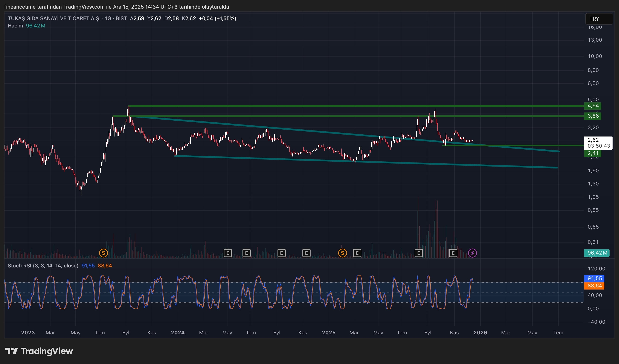This screenshot has width=619, height=364.
Task: Click the 96,42 M volume axis label
Action: [597, 253]
